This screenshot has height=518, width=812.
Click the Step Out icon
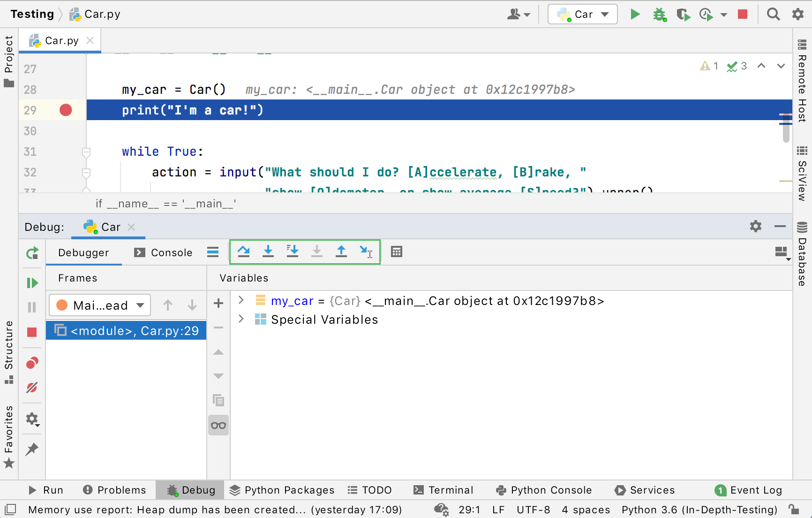coord(341,252)
